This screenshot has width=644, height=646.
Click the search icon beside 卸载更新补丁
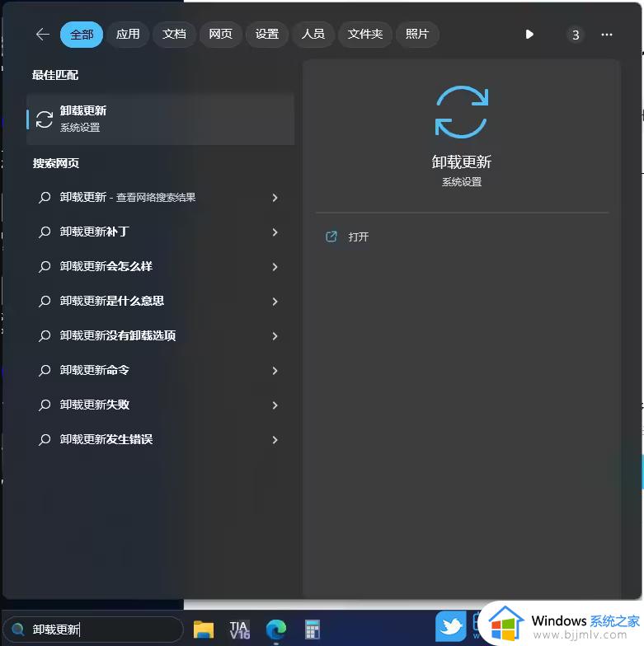point(45,232)
